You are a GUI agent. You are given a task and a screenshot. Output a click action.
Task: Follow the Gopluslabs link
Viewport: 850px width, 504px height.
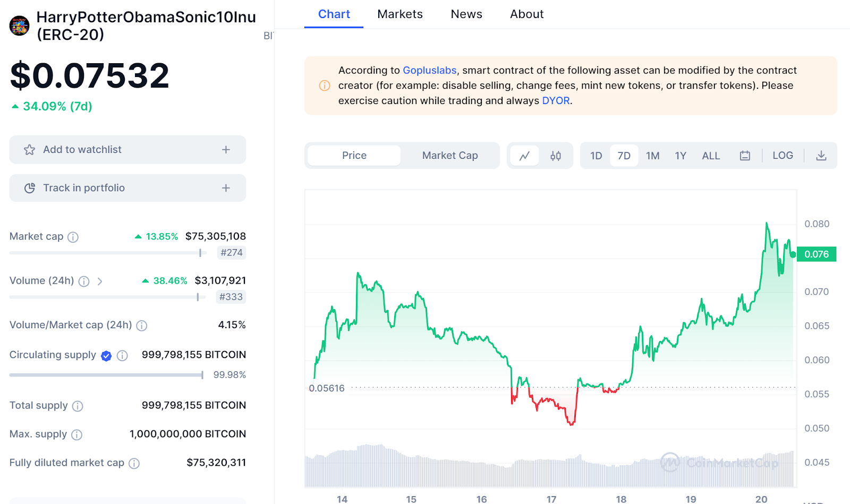(x=430, y=70)
